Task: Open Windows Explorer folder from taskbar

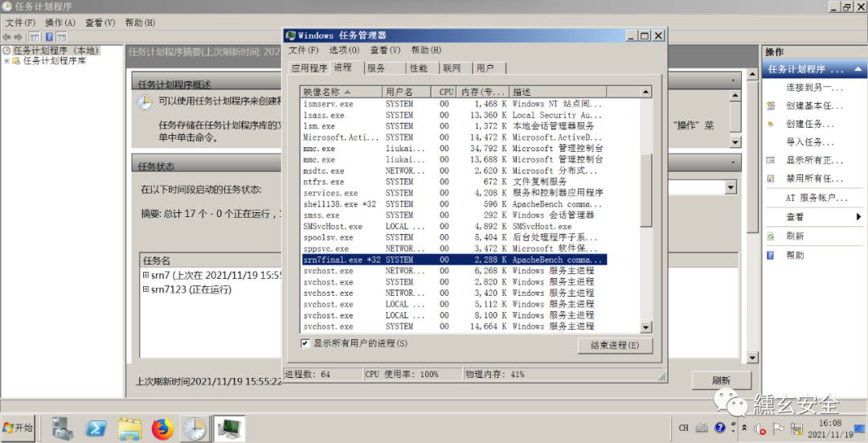Action: tap(129, 429)
